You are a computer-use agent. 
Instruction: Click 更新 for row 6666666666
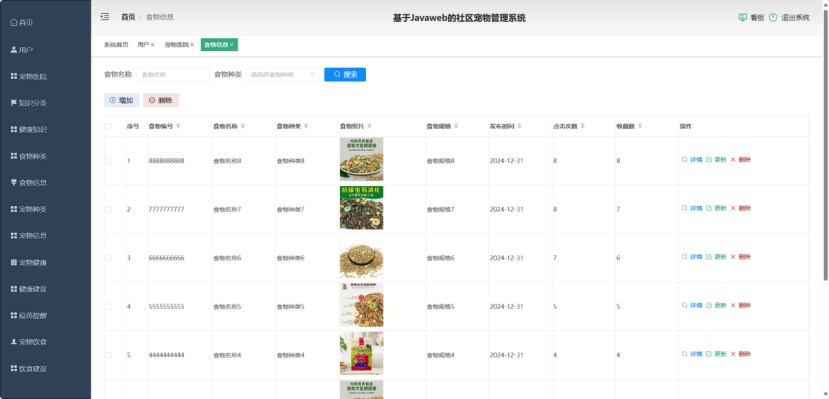click(x=716, y=257)
